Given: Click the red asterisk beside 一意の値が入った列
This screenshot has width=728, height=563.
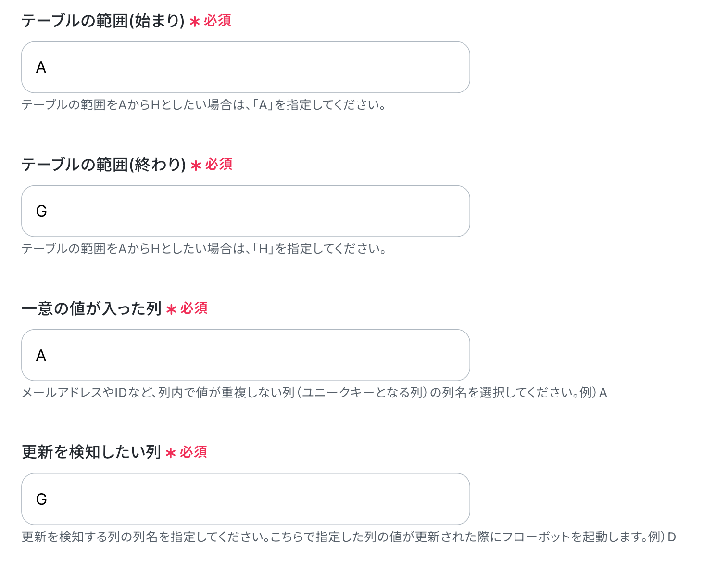Looking at the screenshot, I should 171,310.
